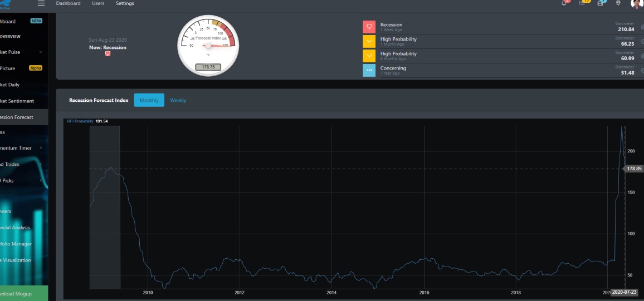Click the yellow icon for High Probability 1 Month Ago
Screen dimensions: 644x301
369,41
